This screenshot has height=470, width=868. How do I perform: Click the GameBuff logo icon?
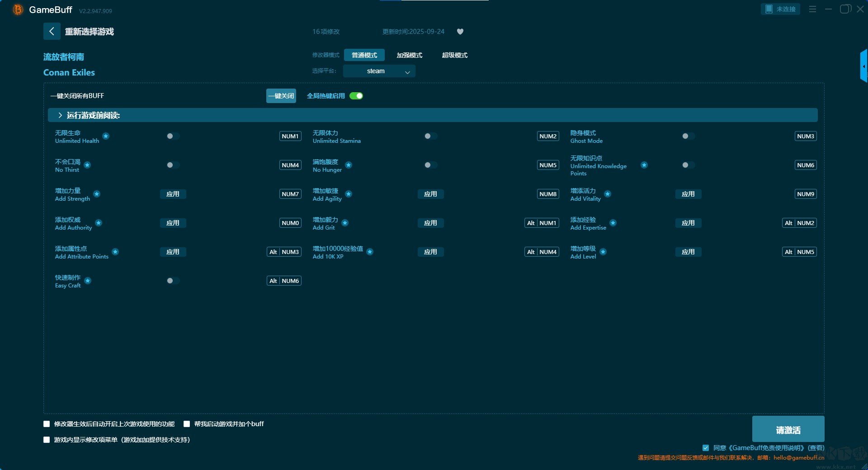point(18,9)
